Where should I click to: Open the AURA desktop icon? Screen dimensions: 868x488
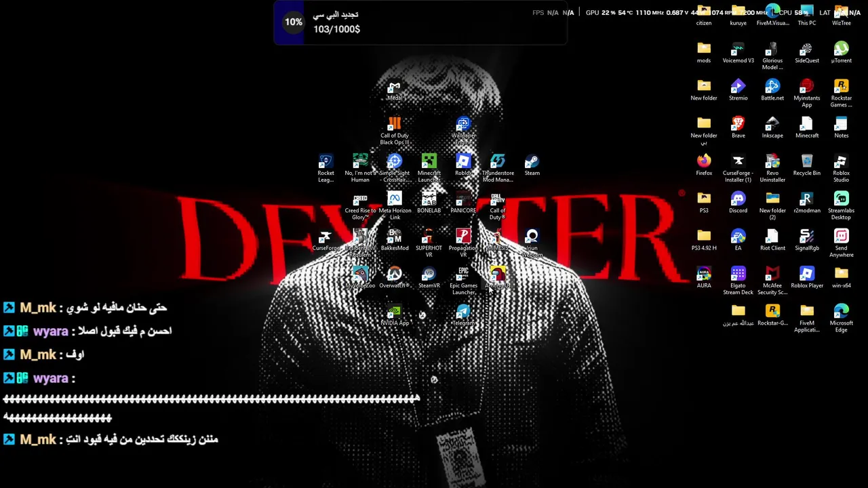[x=704, y=278]
